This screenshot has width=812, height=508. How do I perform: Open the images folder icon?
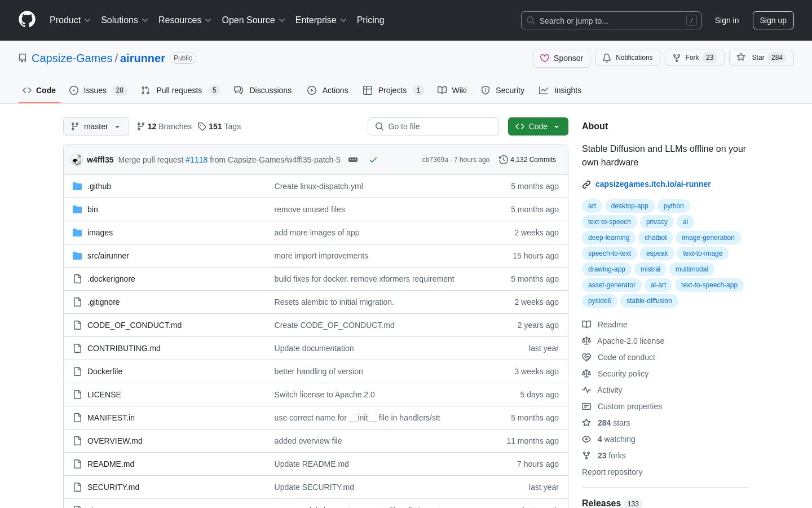pos(77,233)
